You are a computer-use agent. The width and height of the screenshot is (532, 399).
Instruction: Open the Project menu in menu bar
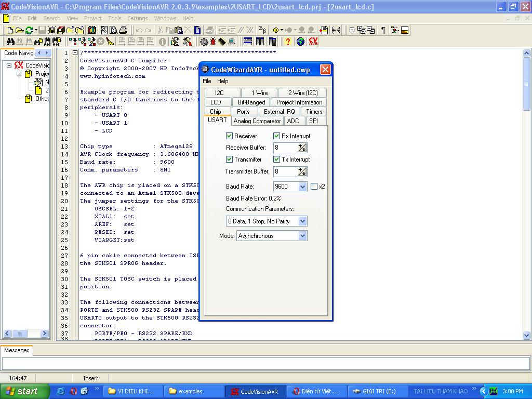pos(93,18)
